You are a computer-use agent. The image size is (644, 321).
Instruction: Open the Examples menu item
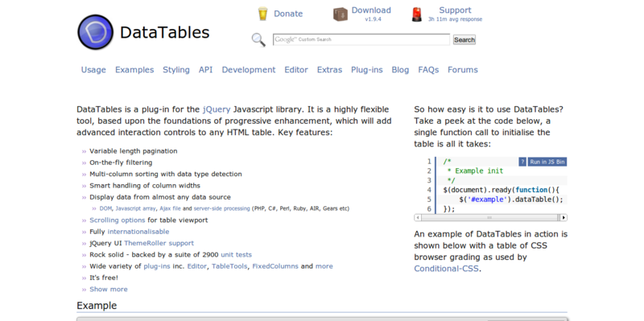[134, 70]
